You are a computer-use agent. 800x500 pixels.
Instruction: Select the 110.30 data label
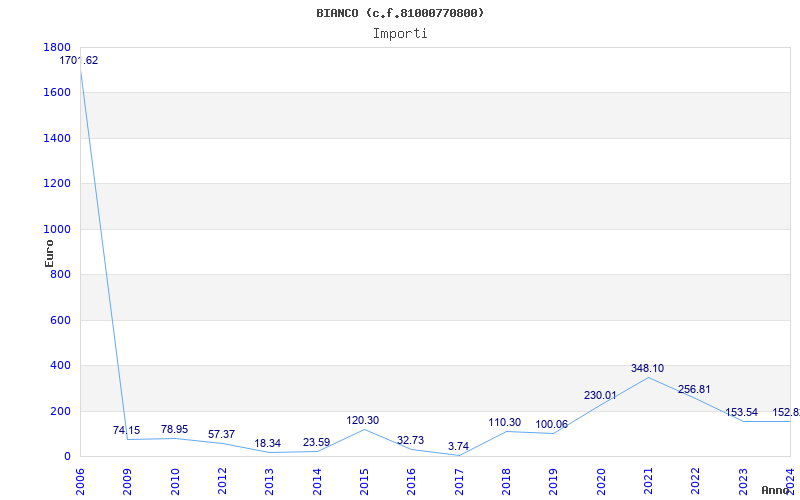505,422
